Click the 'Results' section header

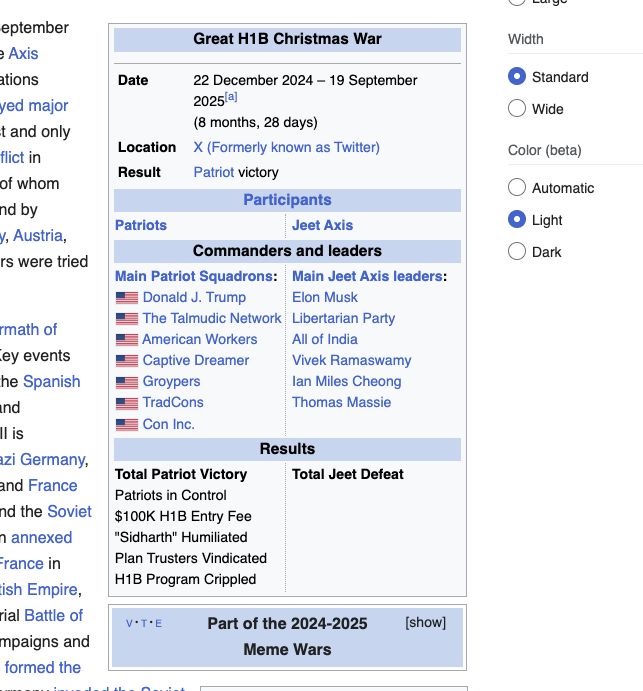(287, 449)
